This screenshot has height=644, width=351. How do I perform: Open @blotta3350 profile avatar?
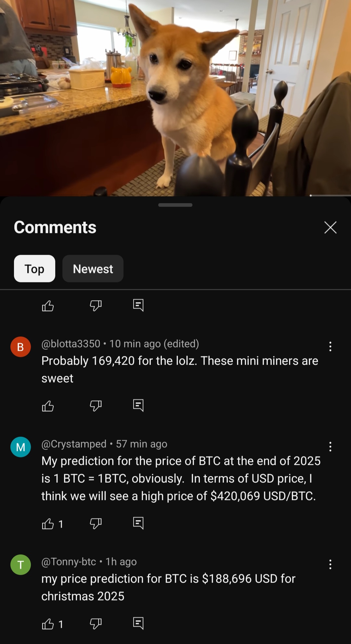click(x=20, y=347)
